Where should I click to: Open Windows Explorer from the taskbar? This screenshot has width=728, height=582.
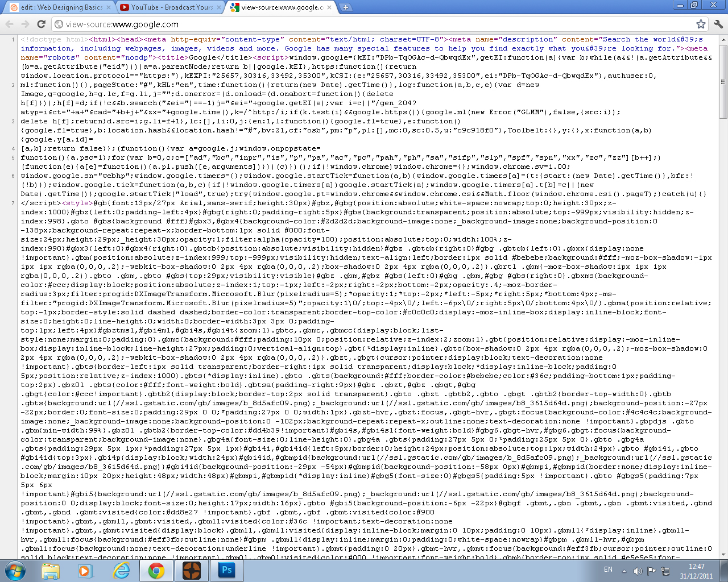click(51, 570)
